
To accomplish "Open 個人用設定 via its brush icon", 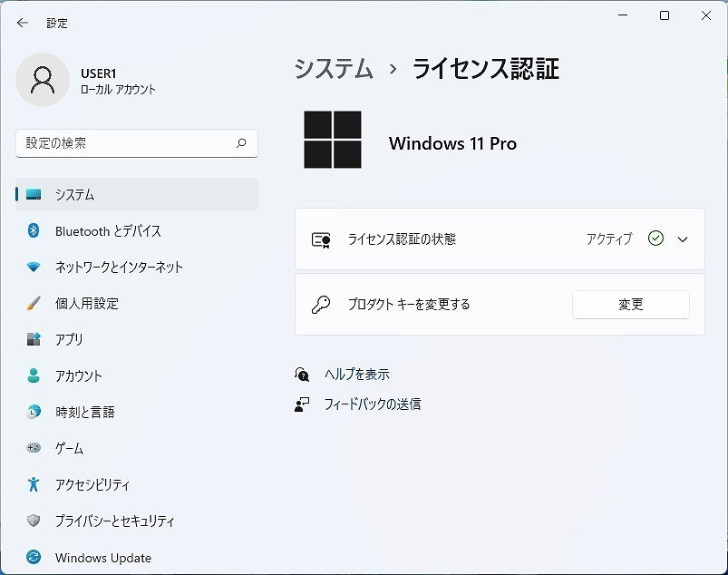I will (33, 304).
